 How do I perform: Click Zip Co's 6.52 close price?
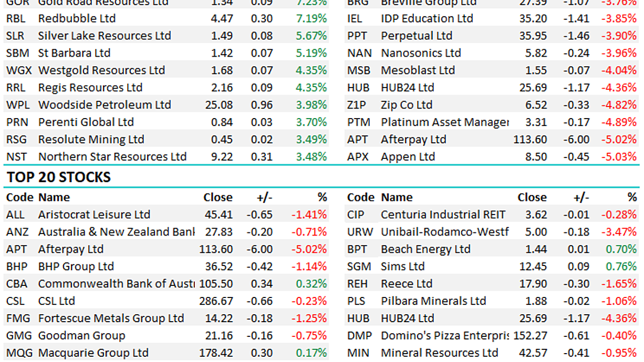535,105
